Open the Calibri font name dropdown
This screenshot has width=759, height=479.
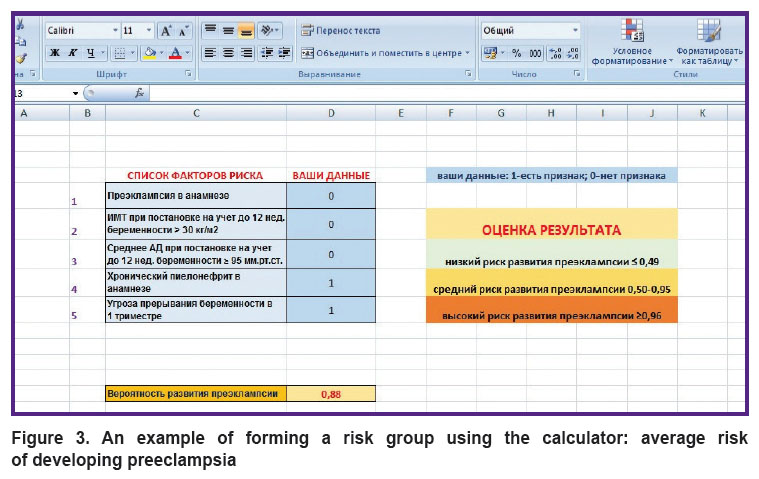coord(115,30)
